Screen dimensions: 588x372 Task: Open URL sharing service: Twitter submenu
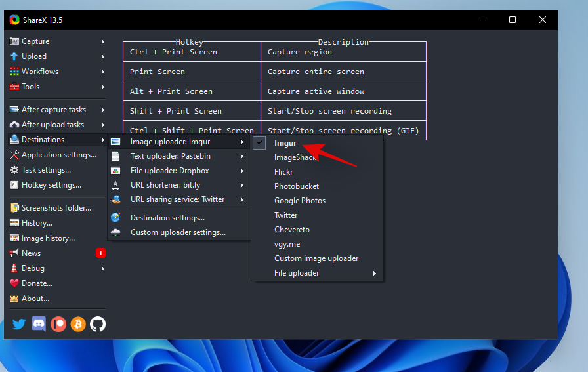tap(179, 199)
